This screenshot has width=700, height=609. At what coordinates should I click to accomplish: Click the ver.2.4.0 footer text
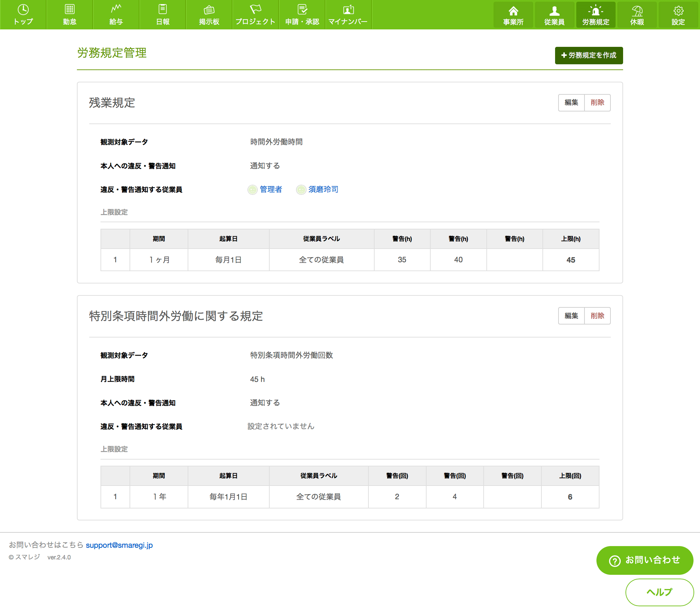59,557
